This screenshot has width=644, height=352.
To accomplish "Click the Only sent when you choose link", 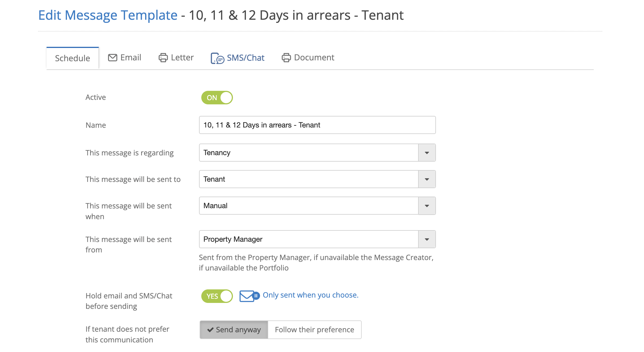I will pyautogui.click(x=311, y=295).
